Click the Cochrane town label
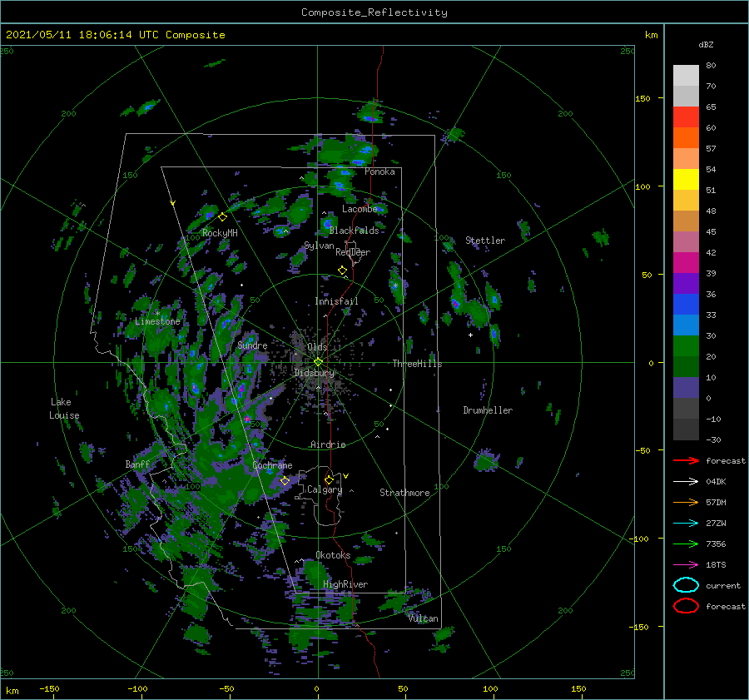 coord(272,465)
